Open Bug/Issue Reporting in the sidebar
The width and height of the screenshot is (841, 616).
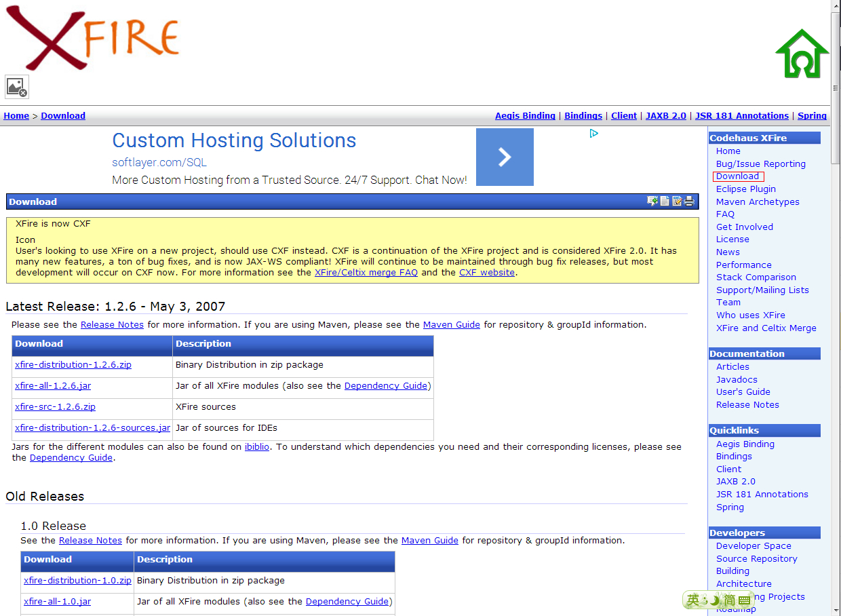[761, 164]
